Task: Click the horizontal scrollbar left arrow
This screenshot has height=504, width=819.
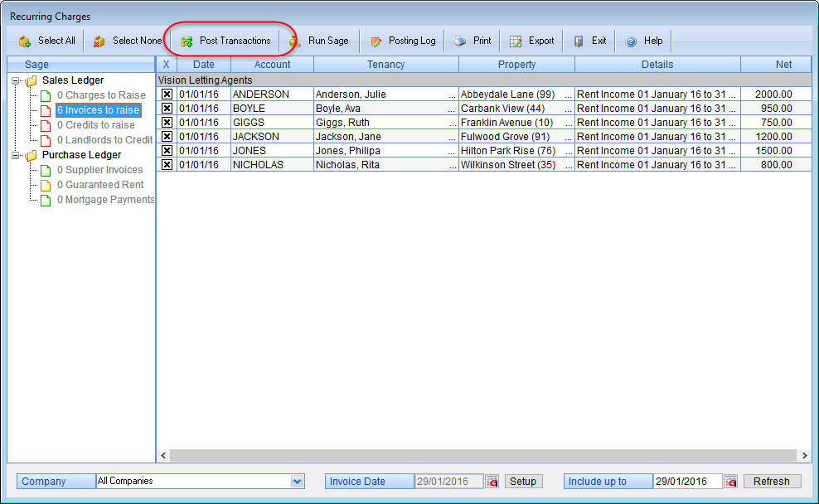Action: click(163, 455)
